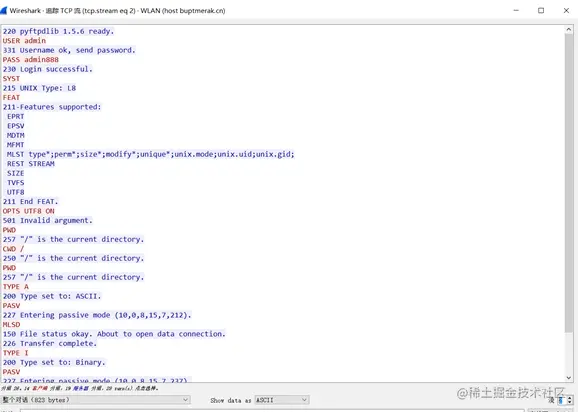Image resolution: width=578 pixels, height=412 pixels.
Task: Click the line '220 pyftpdlib 1.5.6 ready.'
Action: (x=58, y=31)
